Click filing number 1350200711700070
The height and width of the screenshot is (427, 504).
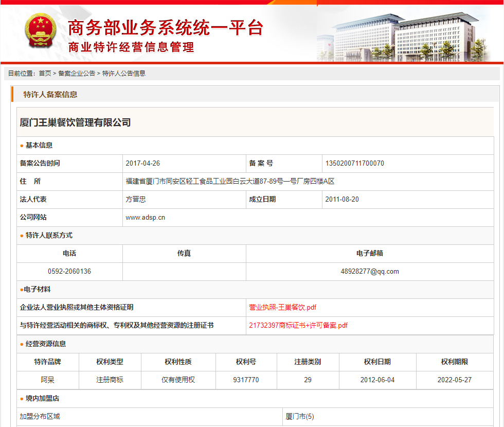pyautogui.click(x=354, y=164)
